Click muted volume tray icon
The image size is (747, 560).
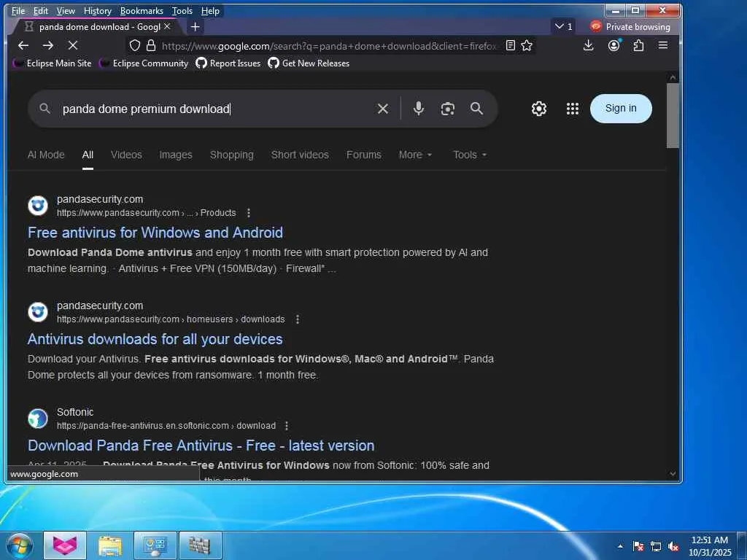[x=673, y=546]
